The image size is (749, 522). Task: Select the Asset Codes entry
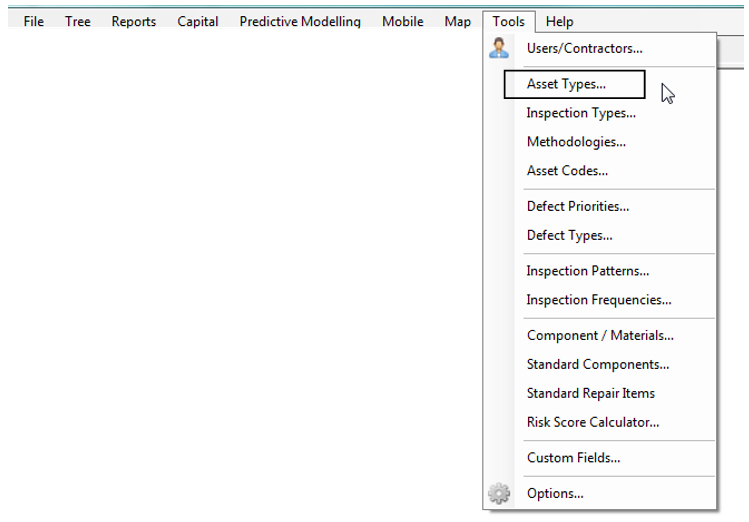[x=567, y=171]
